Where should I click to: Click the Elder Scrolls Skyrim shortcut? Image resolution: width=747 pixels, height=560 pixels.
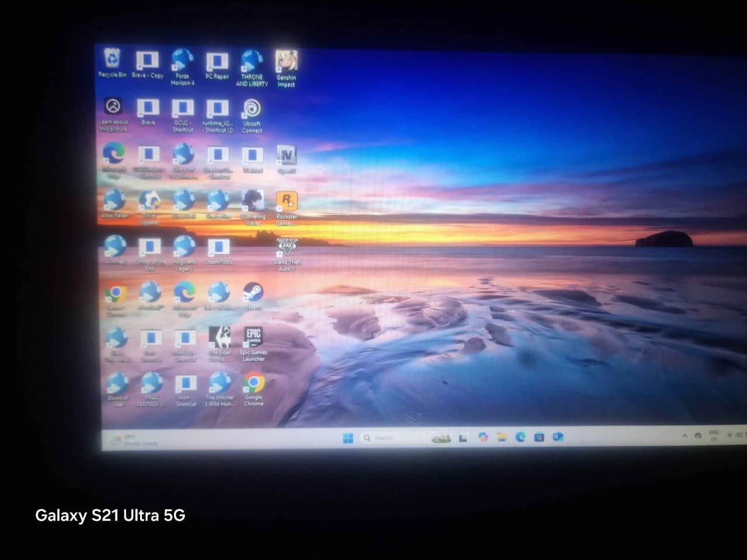pos(219,337)
